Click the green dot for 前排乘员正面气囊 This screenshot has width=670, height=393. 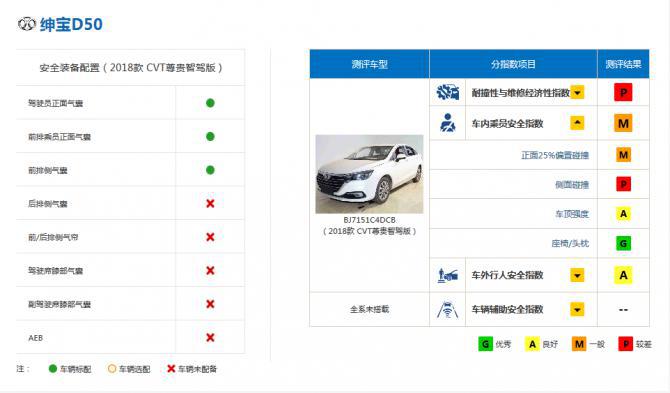pos(210,136)
